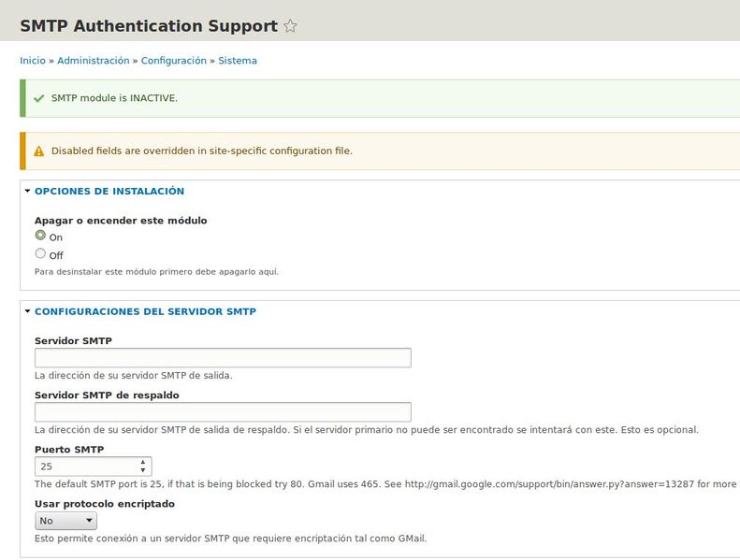The width and height of the screenshot is (740, 560).
Task: Focus the Servidor SMTP de respaldo field
Action: (x=223, y=412)
